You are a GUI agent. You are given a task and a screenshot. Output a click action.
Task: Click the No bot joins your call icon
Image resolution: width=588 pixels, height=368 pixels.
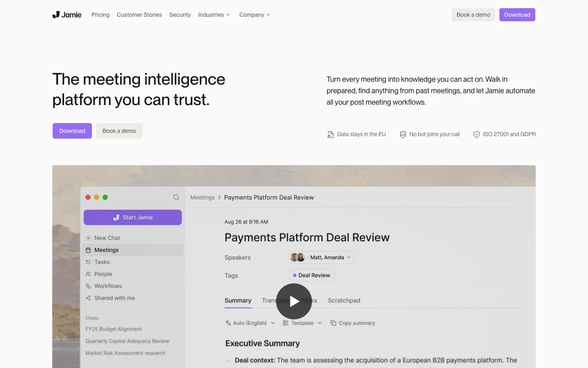403,135
